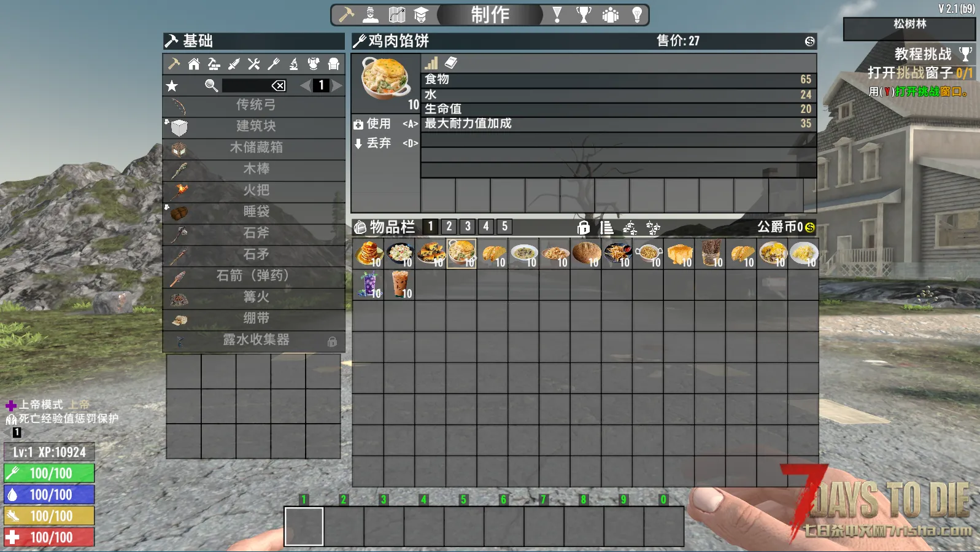This screenshot has width=980, height=552.
Task: Go to previous recipe page arrow
Action: (305, 85)
